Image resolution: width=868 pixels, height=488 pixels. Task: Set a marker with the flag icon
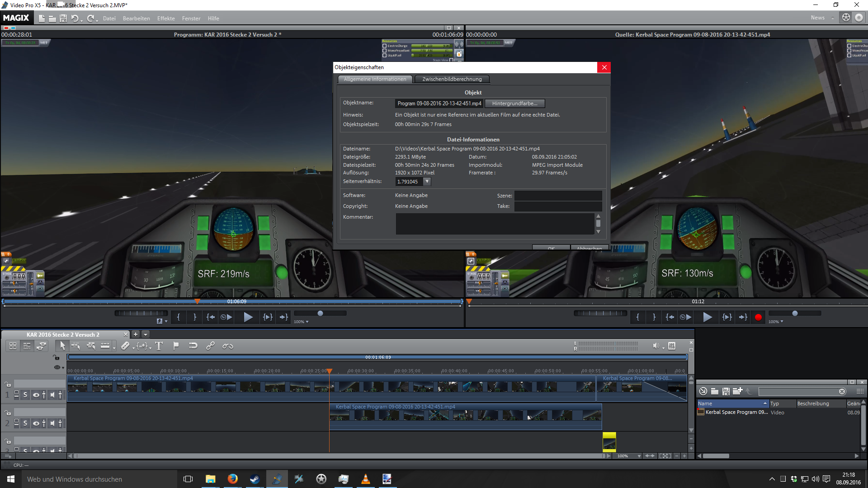point(176,346)
